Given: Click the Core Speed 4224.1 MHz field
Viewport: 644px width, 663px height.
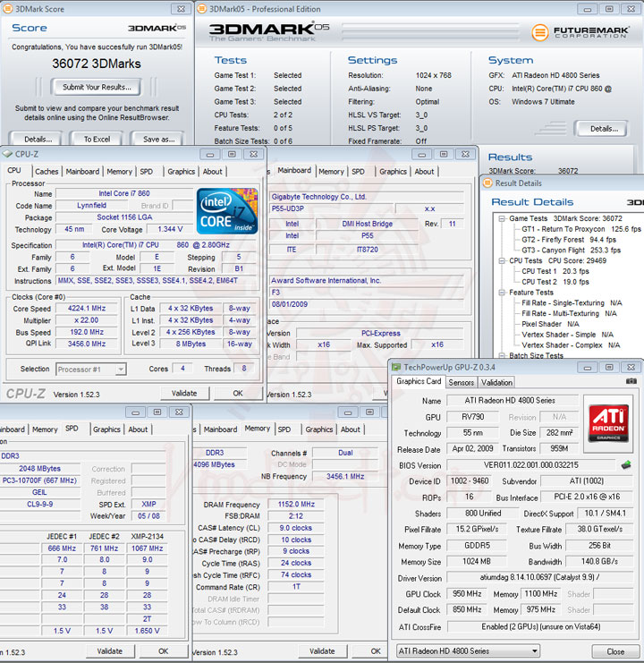Looking at the screenshot, I should coord(87,309).
